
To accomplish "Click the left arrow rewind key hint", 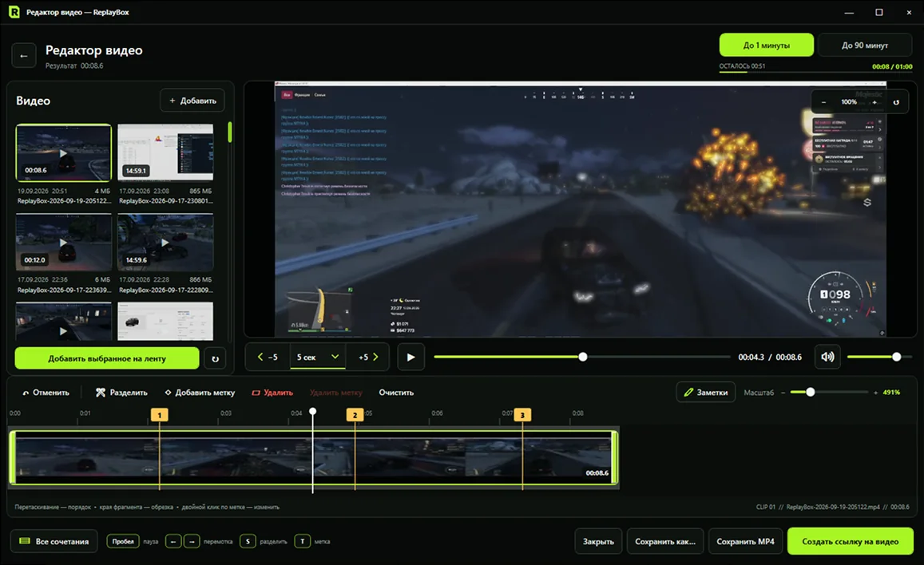I will pos(173,541).
